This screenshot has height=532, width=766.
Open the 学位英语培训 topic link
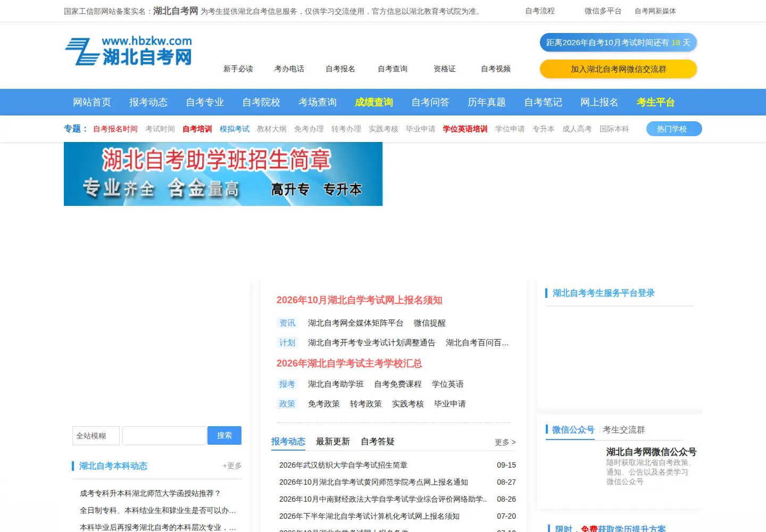point(465,129)
